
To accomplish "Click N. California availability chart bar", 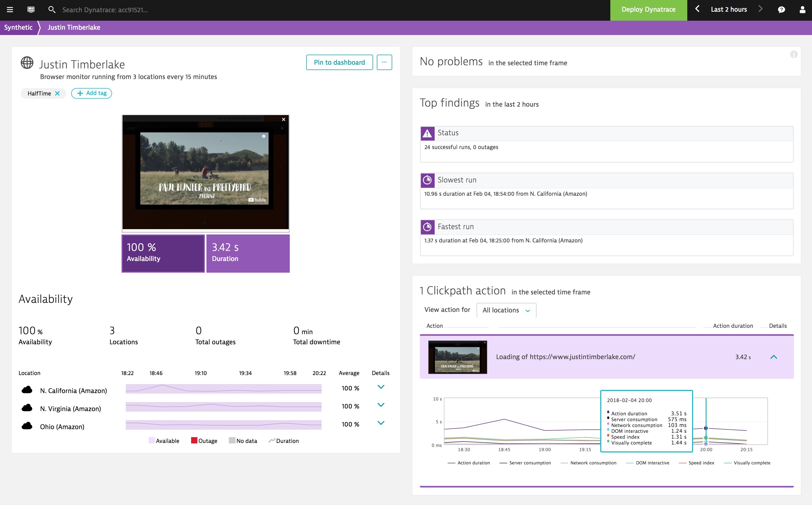I will [x=223, y=389].
